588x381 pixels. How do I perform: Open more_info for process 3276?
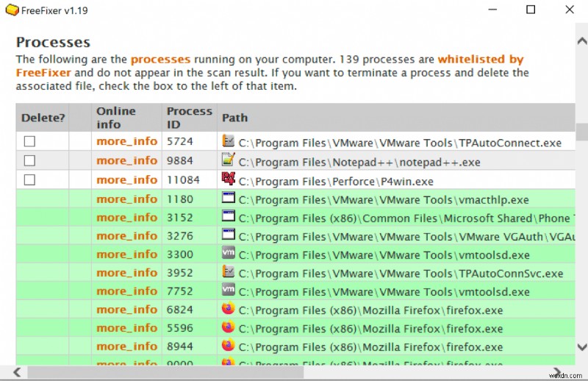(126, 236)
